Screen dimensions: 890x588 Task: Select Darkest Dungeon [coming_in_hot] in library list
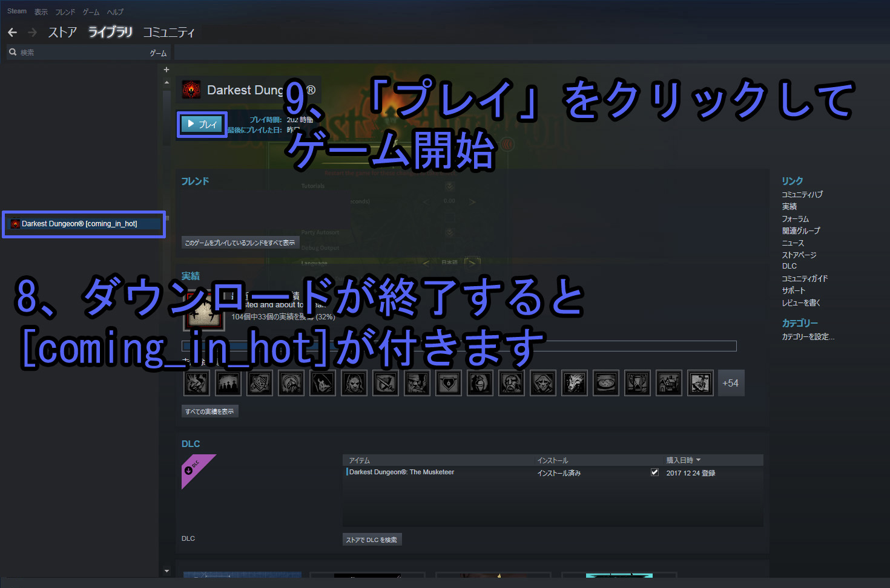click(x=79, y=224)
